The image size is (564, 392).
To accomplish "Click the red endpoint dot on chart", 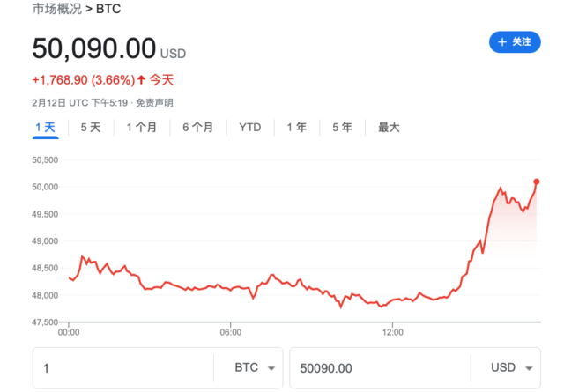I will (x=537, y=181).
